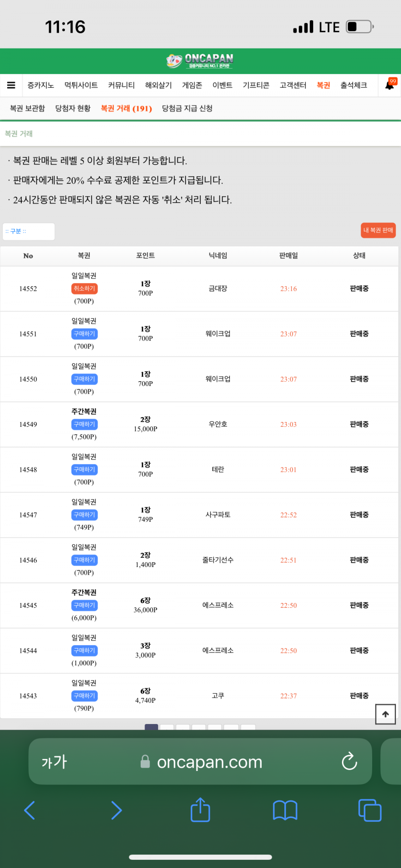Tap the Safari share icon
The image size is (401, 868).
pyautogui.click(x=200, y=810)
